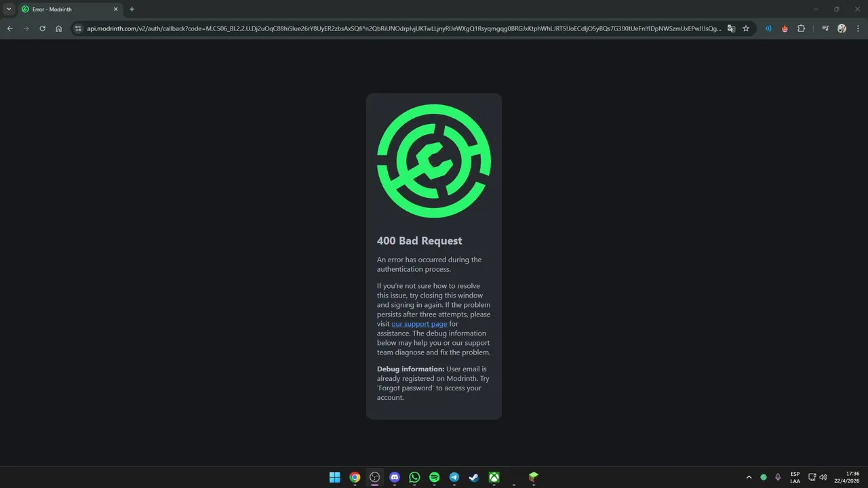
Task: Open Spotify from the taskbar
Action: point(435,477)
